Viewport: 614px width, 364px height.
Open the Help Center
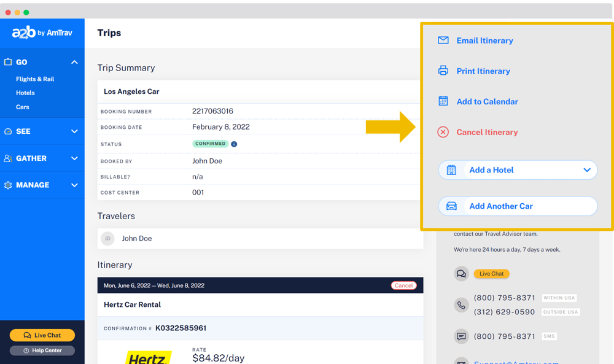(42, 350)
